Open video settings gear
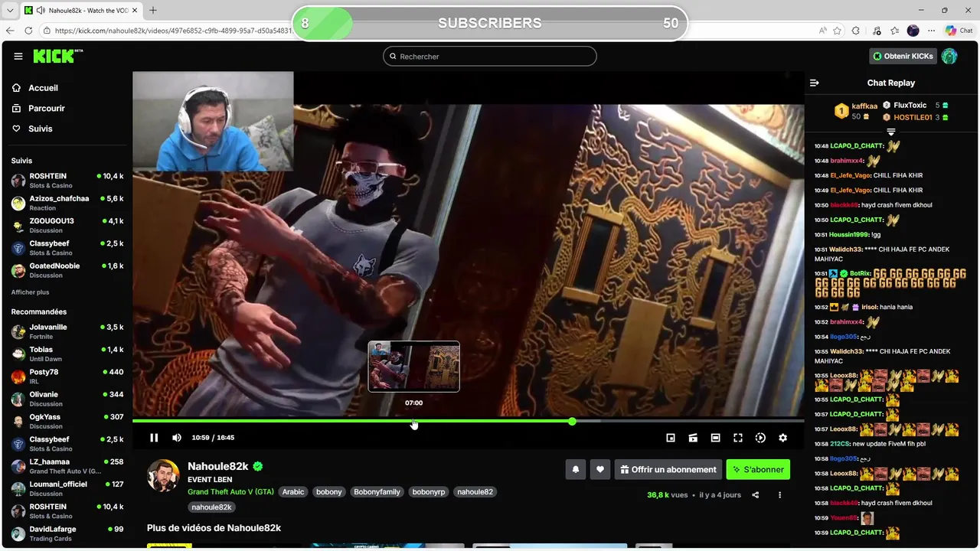The width and height of the screenshot is (980, 551). (x=782, y=438)
